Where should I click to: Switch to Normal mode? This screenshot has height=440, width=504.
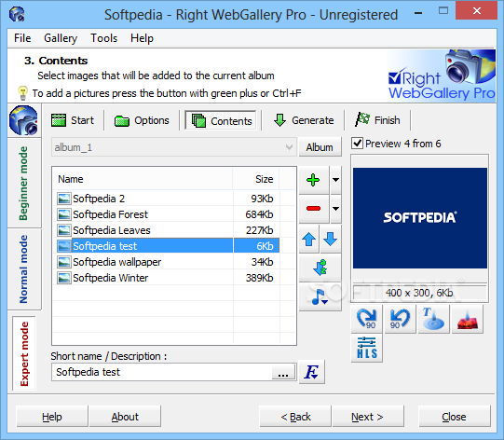(x=24, y=269)
